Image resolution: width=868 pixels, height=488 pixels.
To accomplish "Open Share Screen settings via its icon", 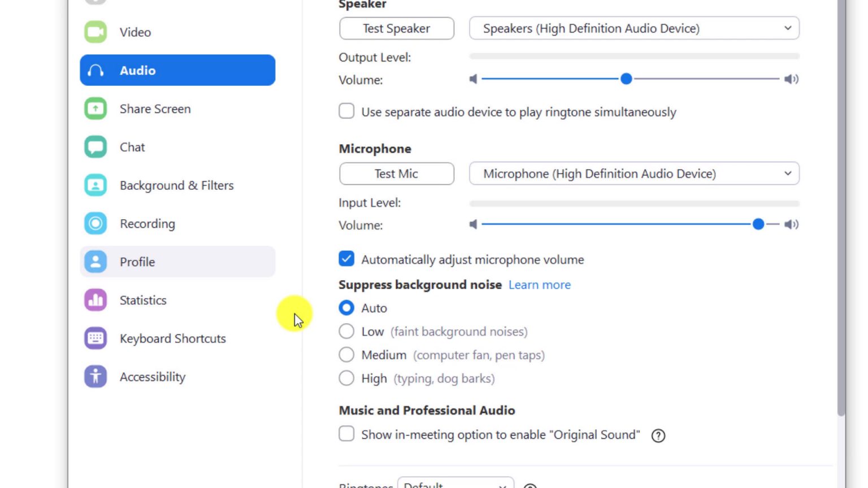I will pyautogui.click(x=95, y=108).
